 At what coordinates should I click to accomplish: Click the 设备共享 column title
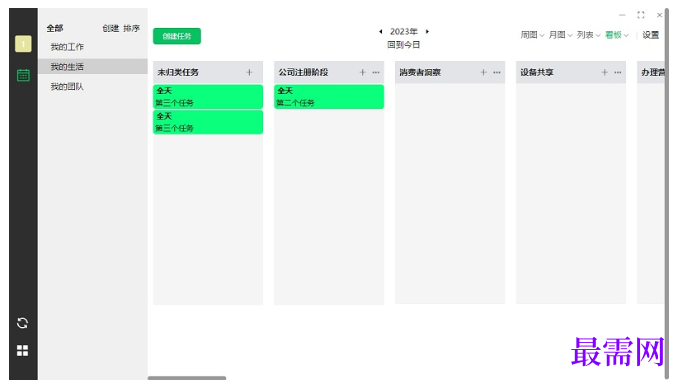coord(537,72)
